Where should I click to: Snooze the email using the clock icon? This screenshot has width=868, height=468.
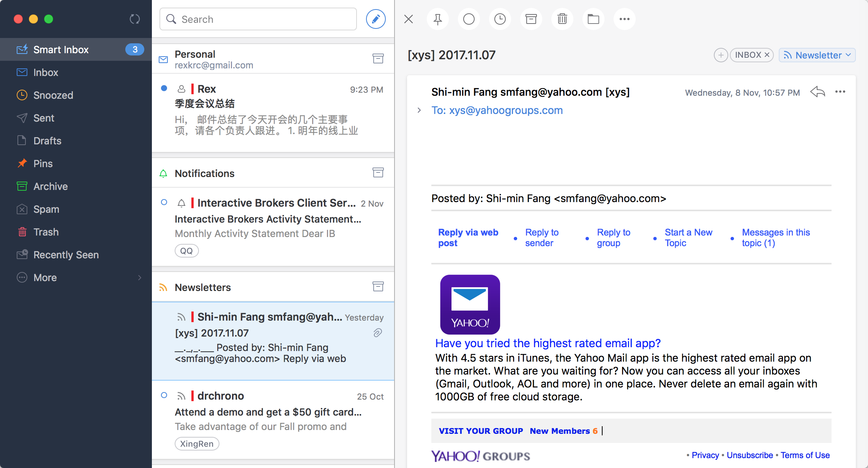click(x=500, y=19)
